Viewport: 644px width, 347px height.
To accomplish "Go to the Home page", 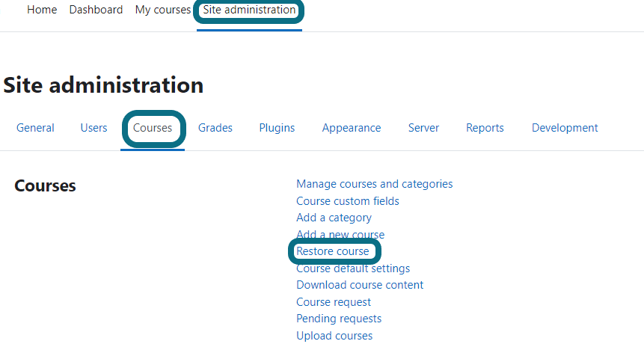I will (42, 10).
